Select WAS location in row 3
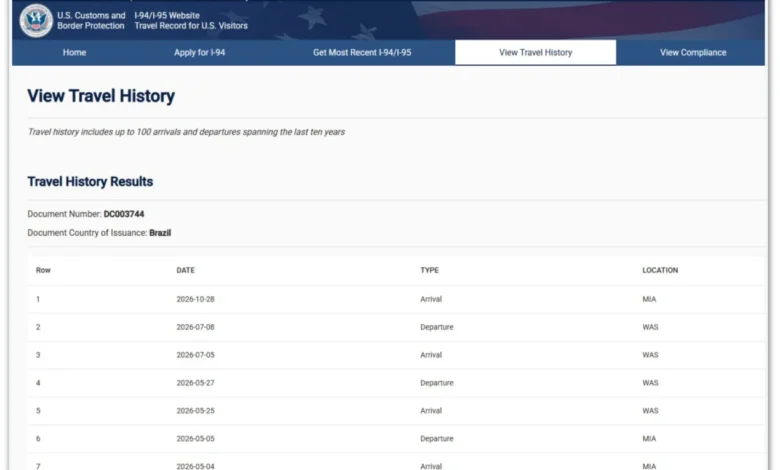 tap(650, 355)
